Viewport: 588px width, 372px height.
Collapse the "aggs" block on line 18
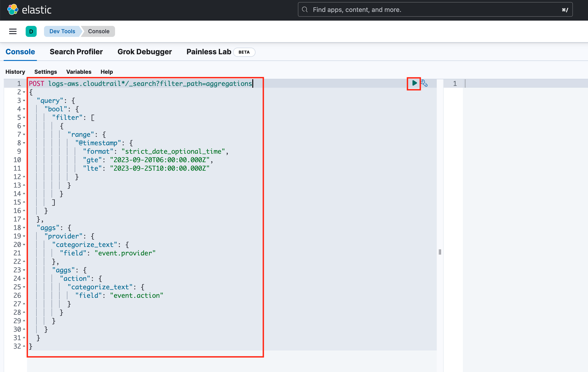(x=24, y=228)
